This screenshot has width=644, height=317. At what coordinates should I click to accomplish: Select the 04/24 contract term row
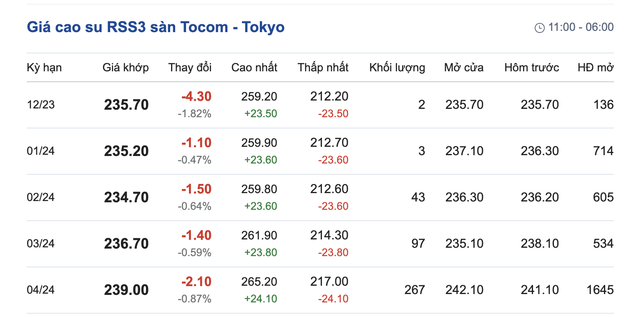tap(40, 290)
